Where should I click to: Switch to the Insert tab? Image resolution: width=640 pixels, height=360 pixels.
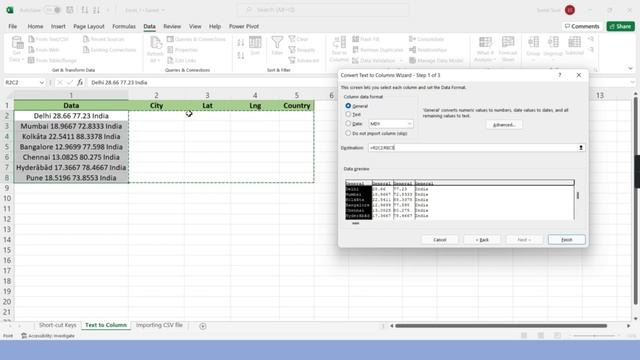coord(58,26)
